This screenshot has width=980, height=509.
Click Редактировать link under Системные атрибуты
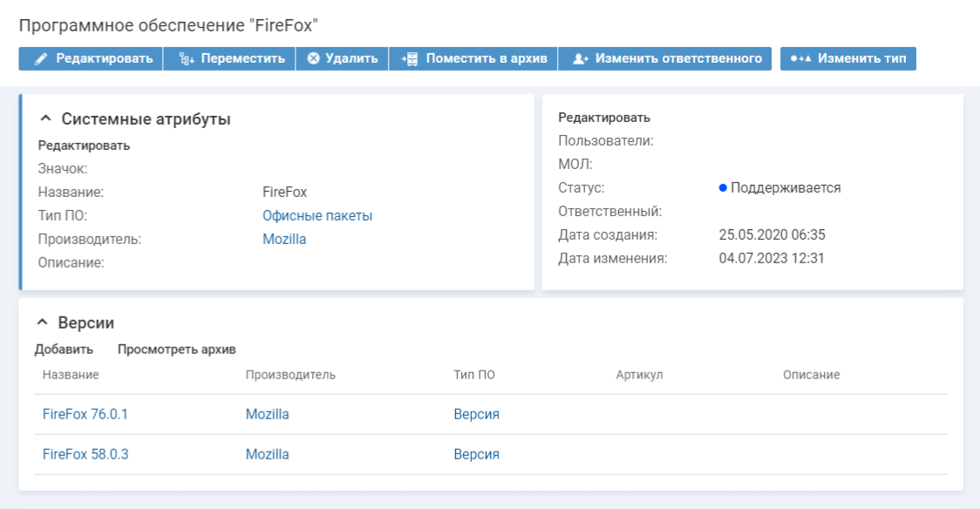click(84, 146)
